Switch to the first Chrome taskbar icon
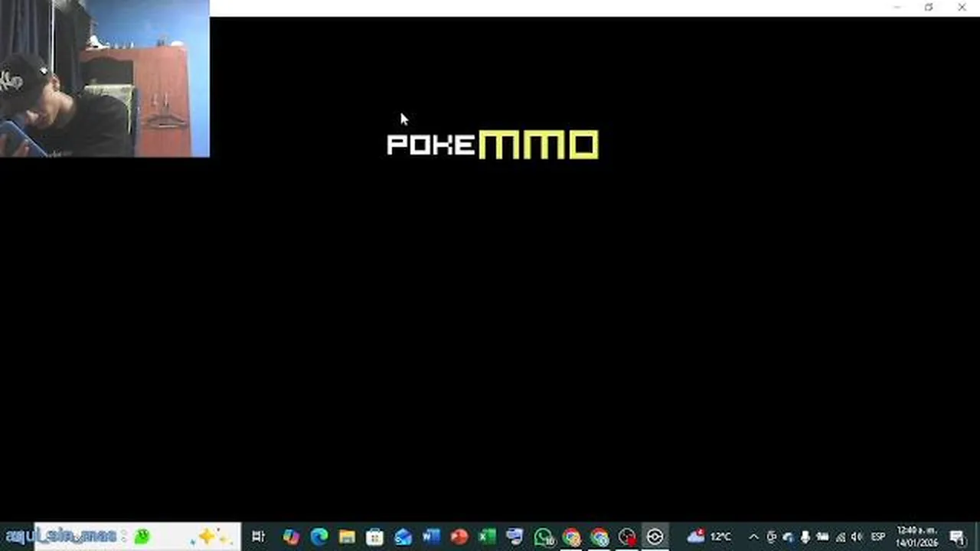 tap(571, 537)
